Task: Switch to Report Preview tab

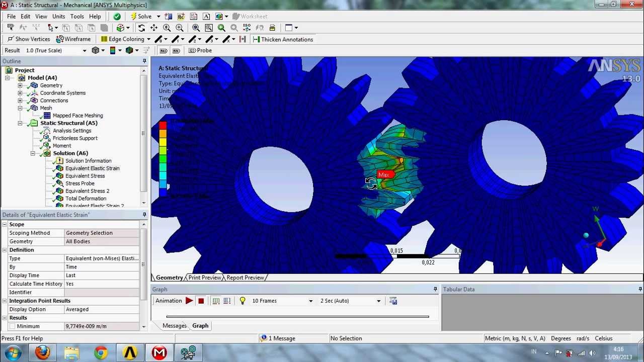Action: click(245, 278)
